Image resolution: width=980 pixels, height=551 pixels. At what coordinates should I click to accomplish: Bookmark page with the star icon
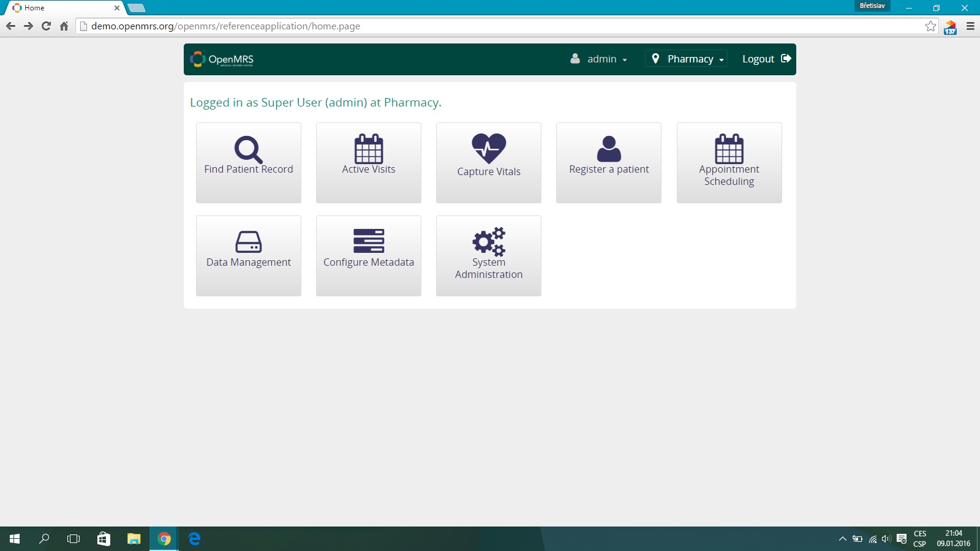930,26
